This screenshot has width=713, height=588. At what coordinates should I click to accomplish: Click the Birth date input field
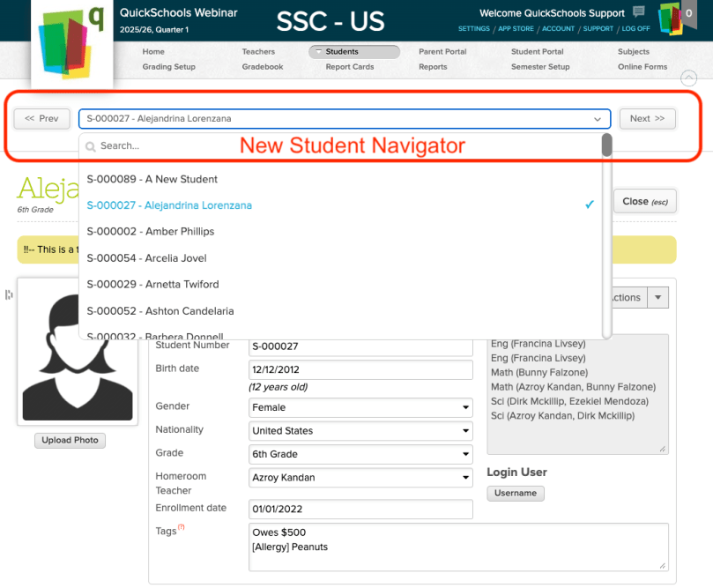tap(361, 369)
